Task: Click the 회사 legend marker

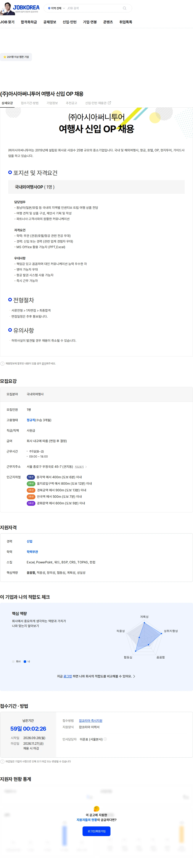Action: point(13,661)
